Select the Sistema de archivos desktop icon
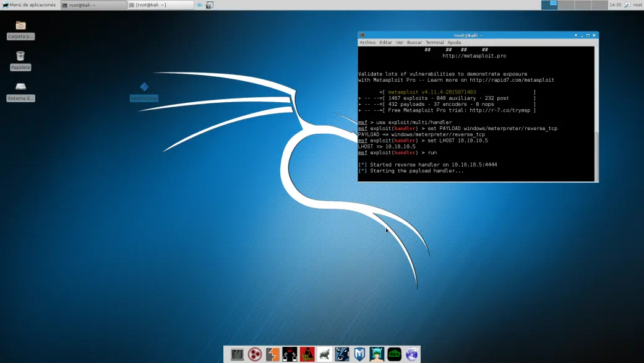644x363 pixels. (x=20, y=92)
